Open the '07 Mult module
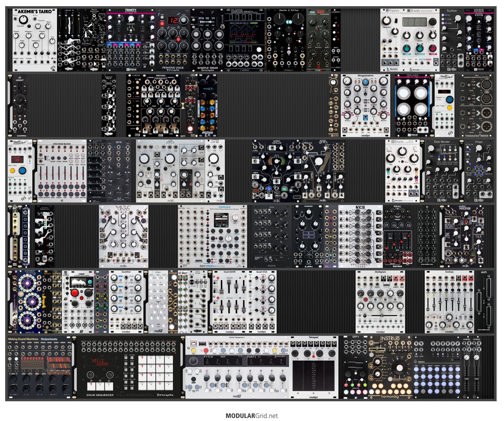504x421 pixels. pyautogui.click(x=183, y=302)
